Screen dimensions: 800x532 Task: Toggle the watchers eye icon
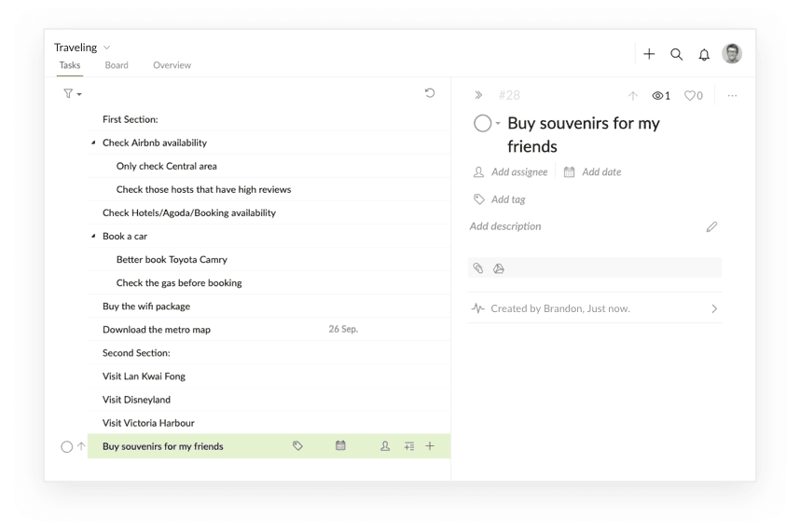click(x=657, y=96)
